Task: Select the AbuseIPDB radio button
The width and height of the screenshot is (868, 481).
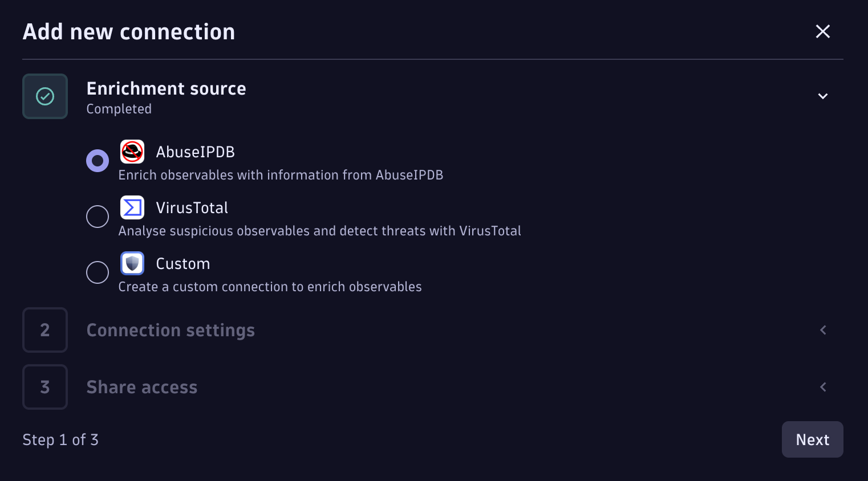Action: 98,161
